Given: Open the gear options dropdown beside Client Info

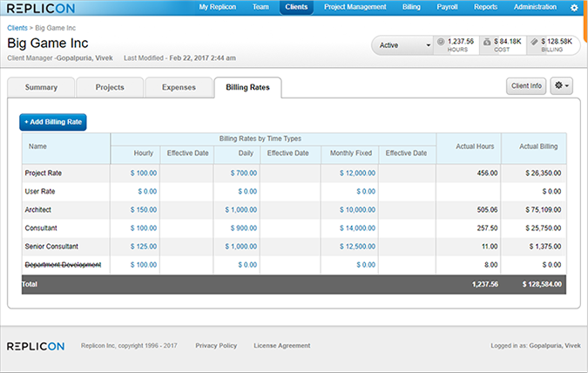Looking at the screenshot, I should (562, 86).
